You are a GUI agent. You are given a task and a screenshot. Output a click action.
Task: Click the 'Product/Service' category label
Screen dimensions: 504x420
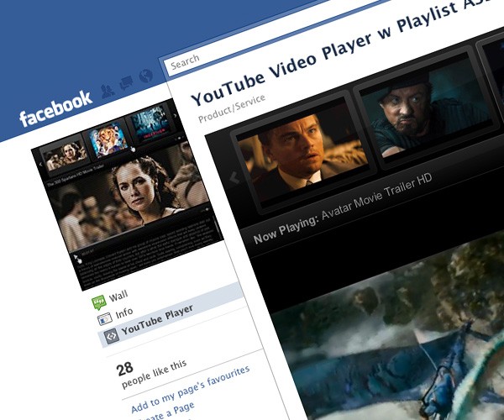point(232,108)
